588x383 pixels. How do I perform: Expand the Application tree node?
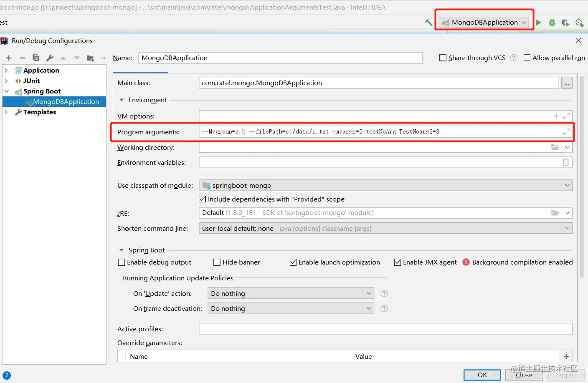[6, 70]
